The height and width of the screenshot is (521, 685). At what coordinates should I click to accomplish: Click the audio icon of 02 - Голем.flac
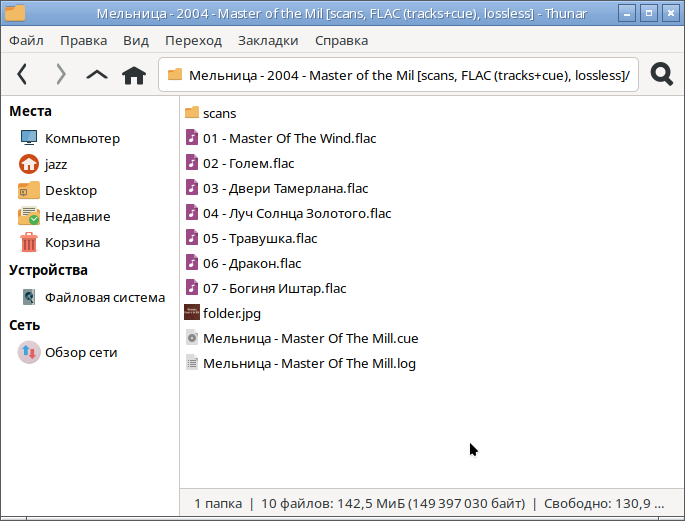pyautogui.click(x=192, y=162)
